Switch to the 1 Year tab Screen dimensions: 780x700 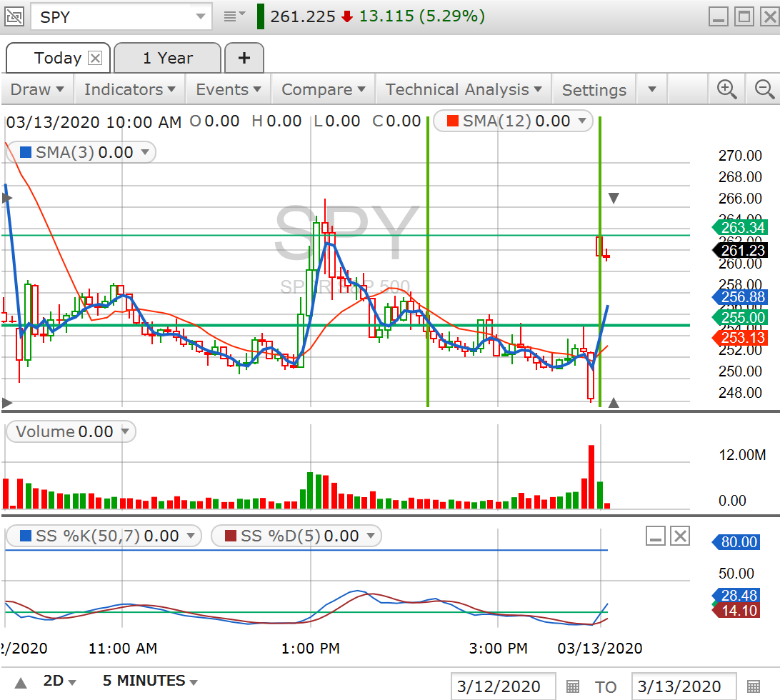tap(167, 58)
